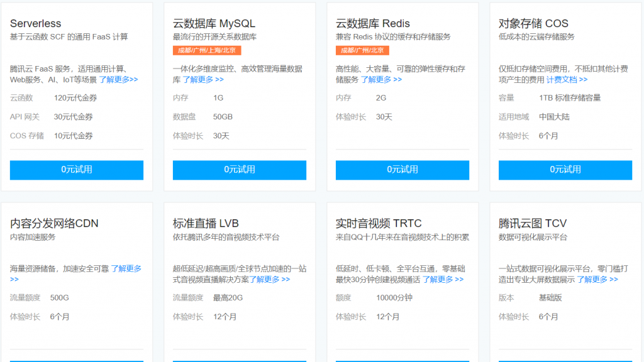Click the 500G 流量额度 value in CDN

60,298
